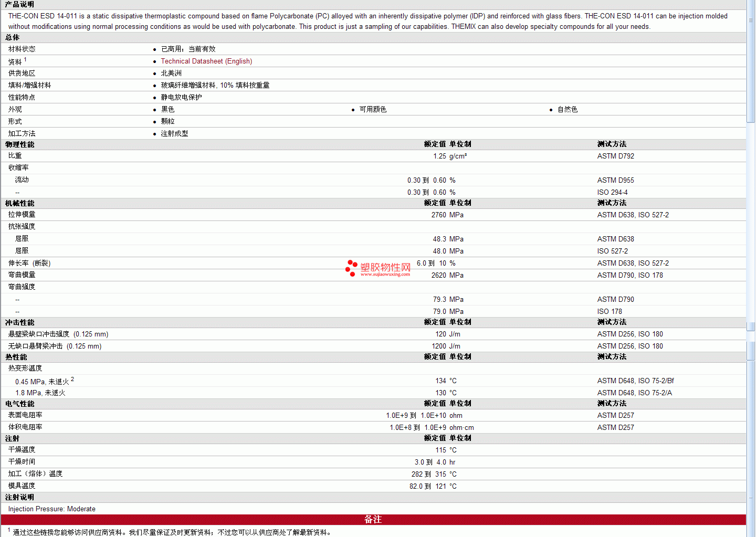The height and width of the screenshot is (537, 756).
Task: Click the 供货地区 row label
Action: tap(22, 73)
